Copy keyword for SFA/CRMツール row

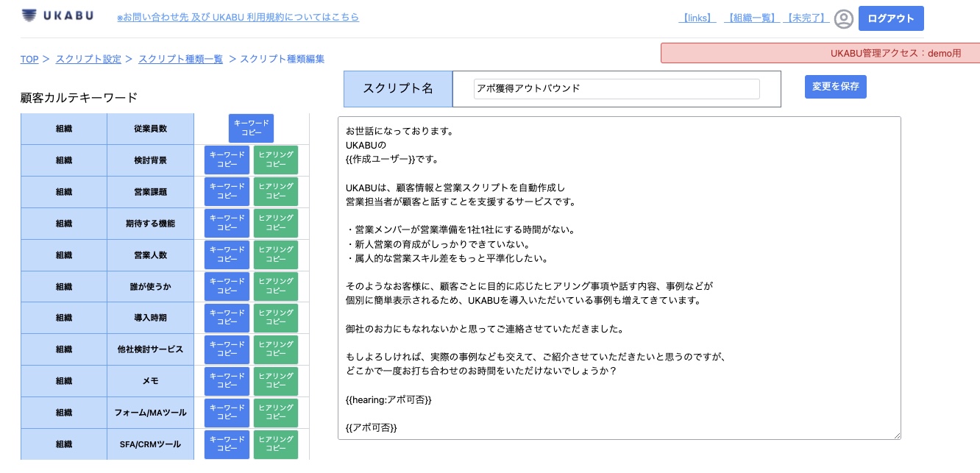[x=227, y=444]
